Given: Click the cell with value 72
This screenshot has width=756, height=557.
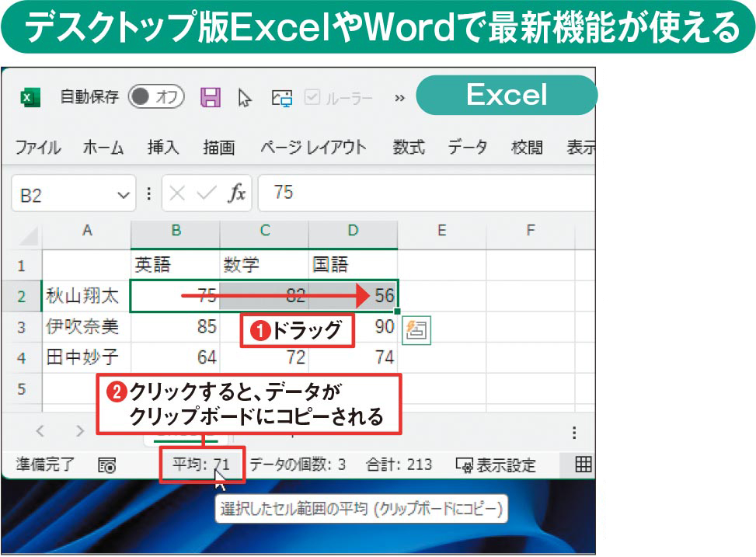Looking at the screenshot, I should (x=264, y=358).
